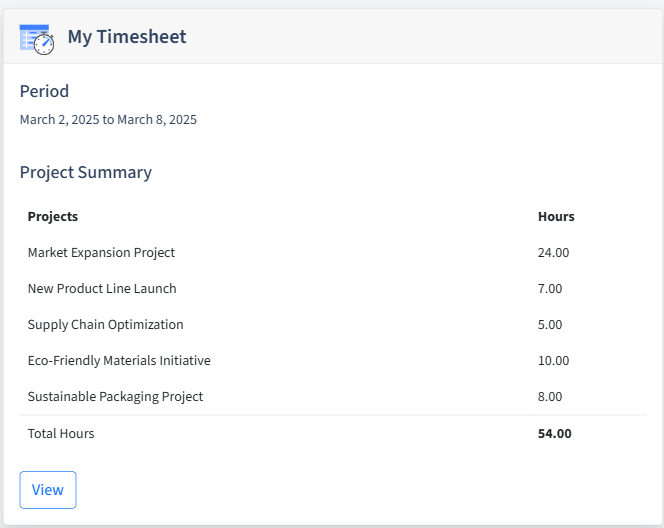This screenshot has width=664, height=528.
Task: Click the 54.00 total value
Action: (x=555, y=434)
